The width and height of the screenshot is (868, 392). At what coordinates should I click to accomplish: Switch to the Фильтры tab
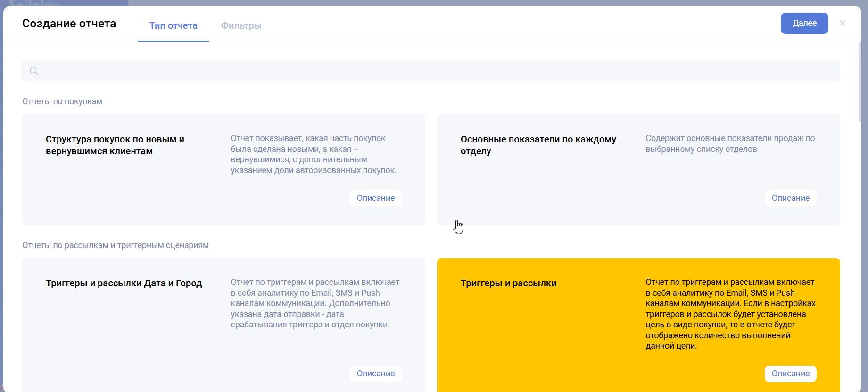coord(241,25)
